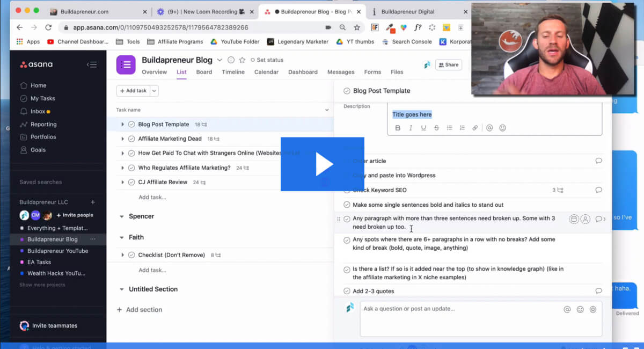Screen dimensions: 644x349
Task: Click the Italic formatting icon
Action: point(411,128)
